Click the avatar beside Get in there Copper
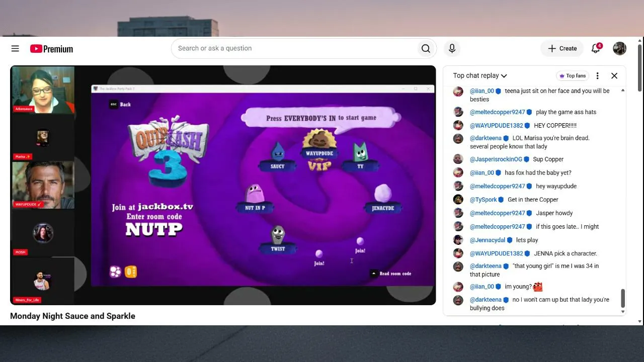The width and height of the screenshot is (644, 362). point(458,200)
